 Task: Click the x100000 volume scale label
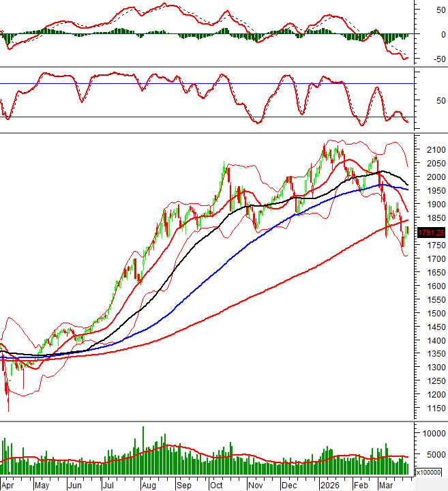click(430, 472)
